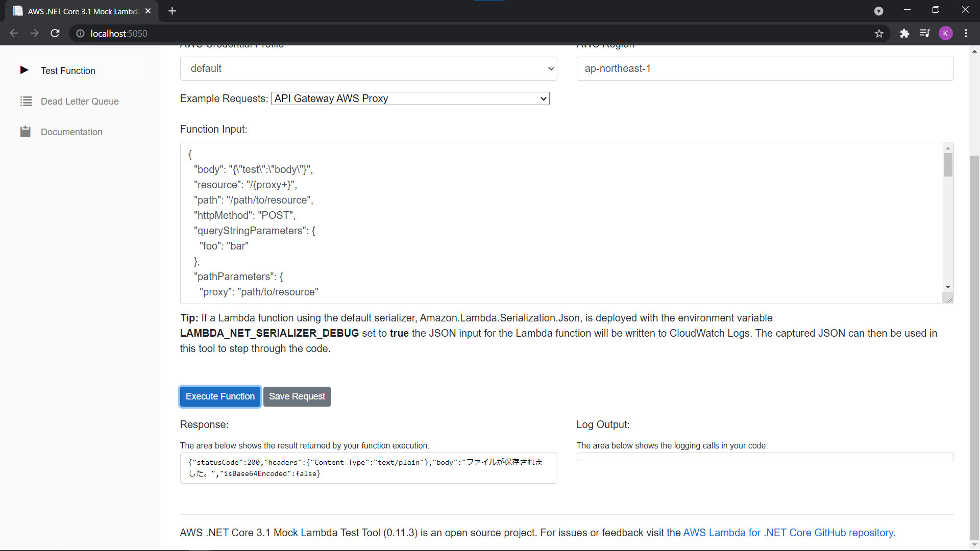Click the Log Output box
The width and height of the screenshot is (980, 551).
click(x=765, y=457)
